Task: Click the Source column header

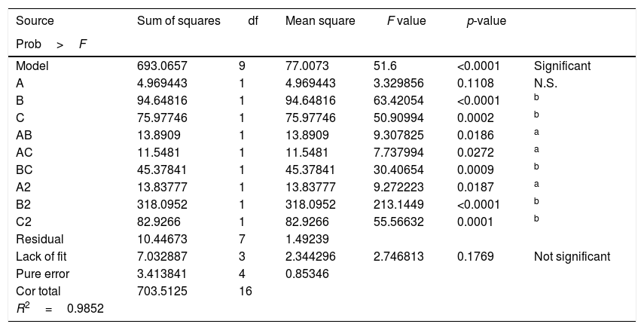Action: (x=35, y=20)
